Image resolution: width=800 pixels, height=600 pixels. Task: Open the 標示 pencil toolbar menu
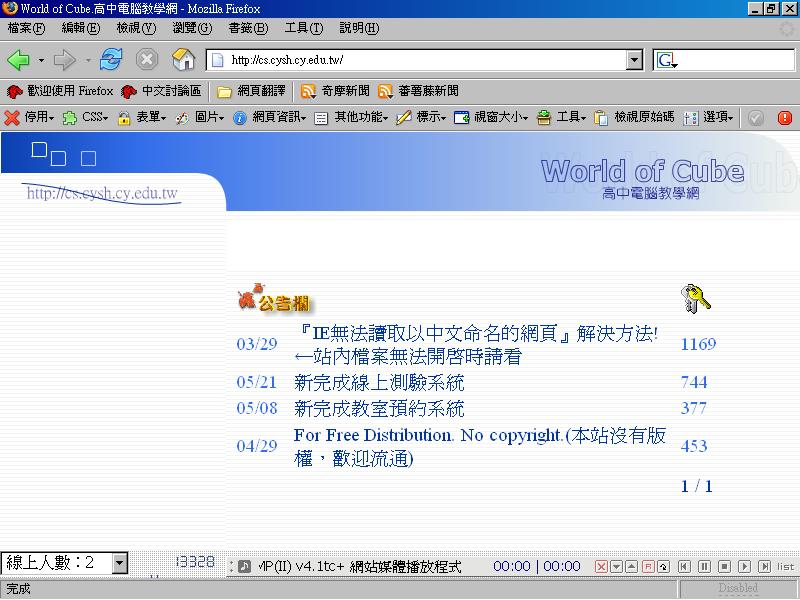421,117
